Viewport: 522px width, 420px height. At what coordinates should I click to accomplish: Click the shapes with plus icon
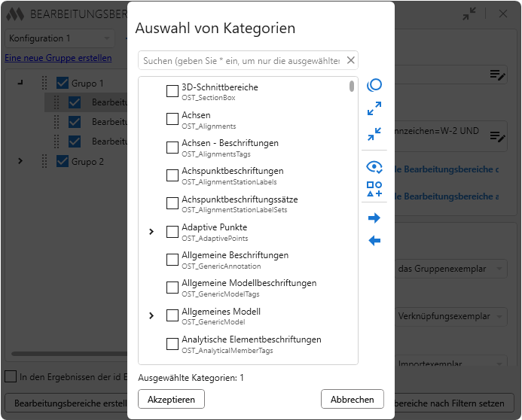pyautogui.click(x=374, y=189)
